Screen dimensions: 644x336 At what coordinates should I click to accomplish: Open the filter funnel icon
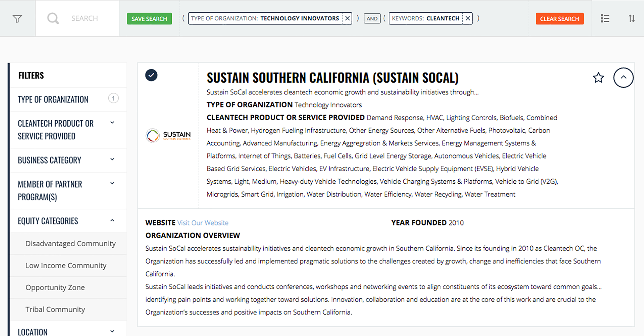pyautogui.click(x=17, y=18)
